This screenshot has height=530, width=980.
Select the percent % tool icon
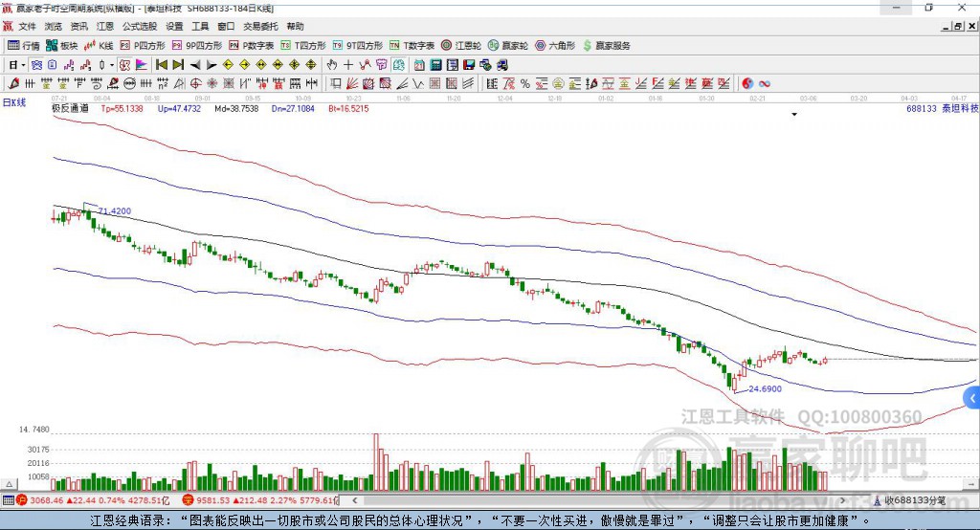(525, 84)
